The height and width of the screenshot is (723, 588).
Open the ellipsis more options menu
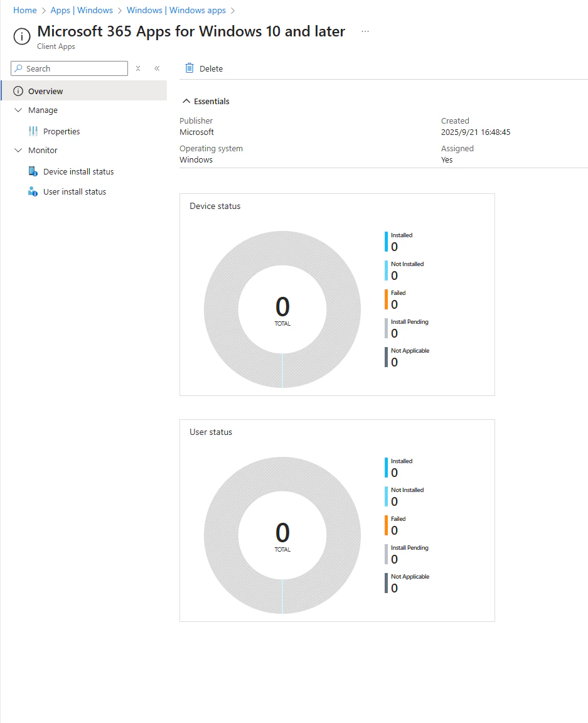coord(365,31)
